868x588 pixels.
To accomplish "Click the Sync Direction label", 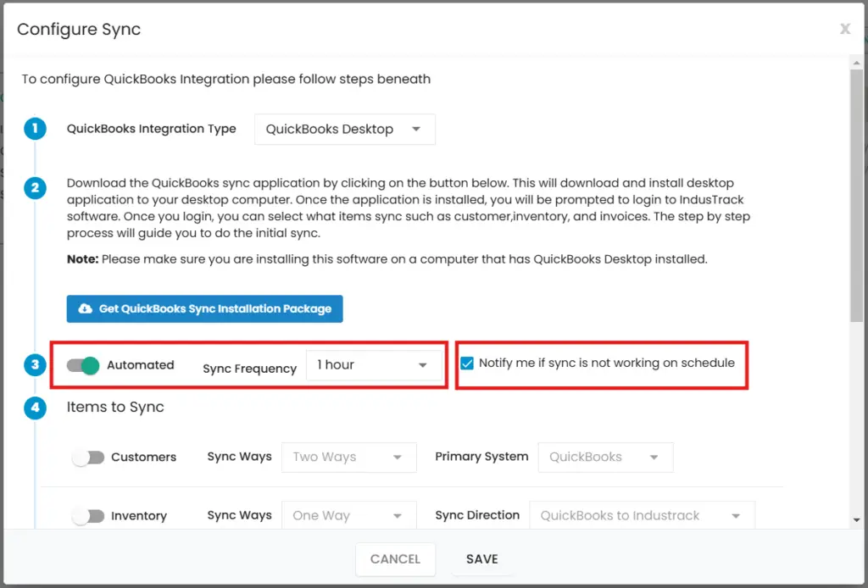I will pos(477,515).
